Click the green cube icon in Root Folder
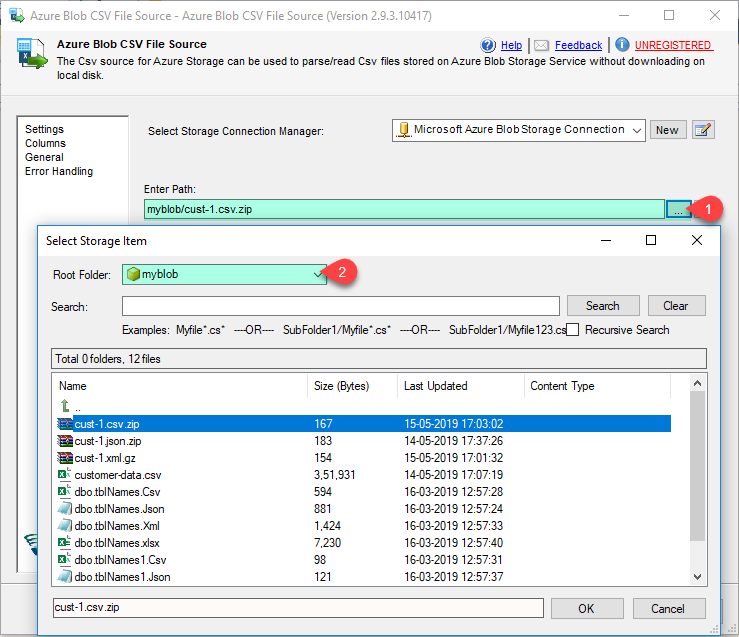The image size is (739, 637). tap(133, 274)
